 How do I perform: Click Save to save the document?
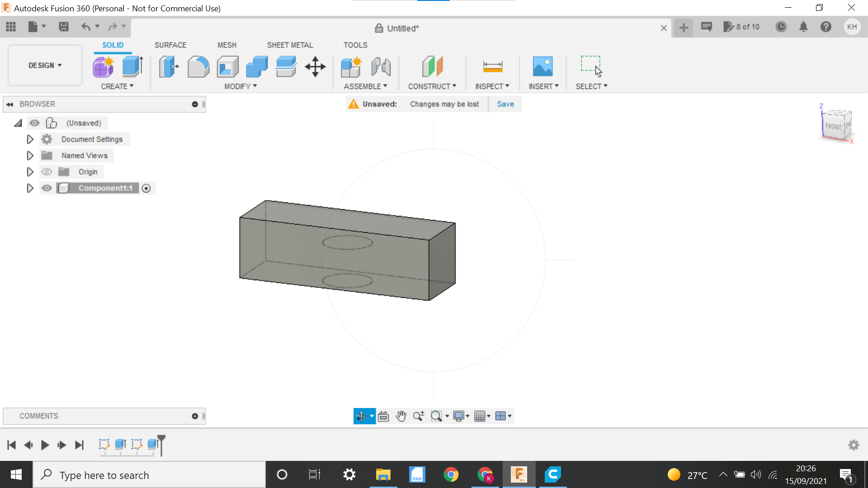[x=505, y=103]
